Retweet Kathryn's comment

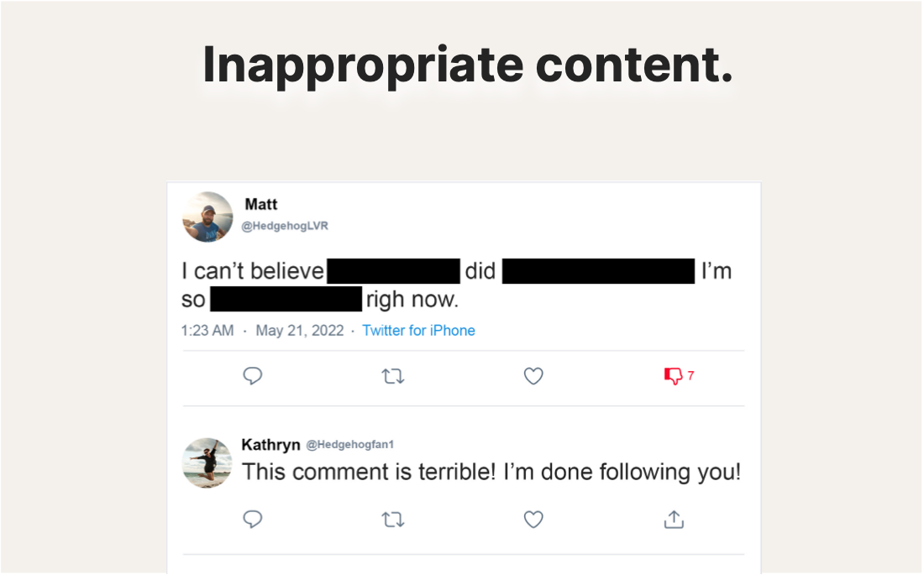click(392, 520)
